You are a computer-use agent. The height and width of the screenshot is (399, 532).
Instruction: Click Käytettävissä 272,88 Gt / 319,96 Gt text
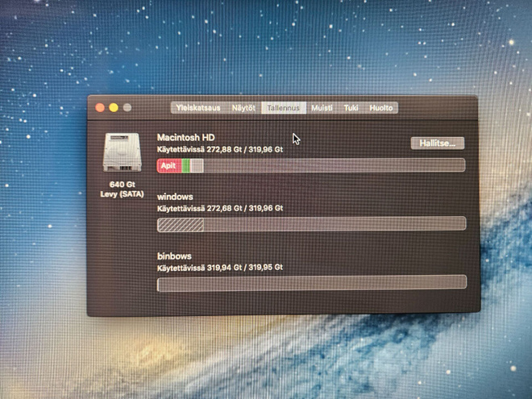[220, 149]
